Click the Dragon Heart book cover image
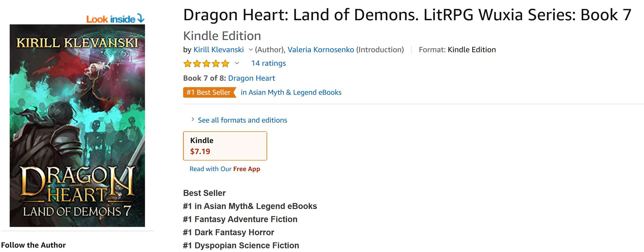644x252 pixels. [x=77, y=126]
